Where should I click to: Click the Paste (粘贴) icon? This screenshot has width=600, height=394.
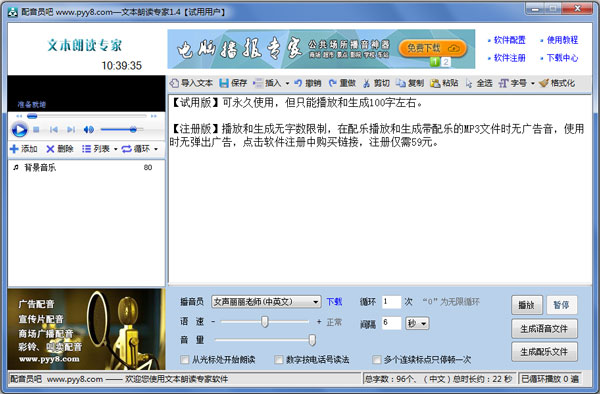pyautogui.click(x=435, y=83)
